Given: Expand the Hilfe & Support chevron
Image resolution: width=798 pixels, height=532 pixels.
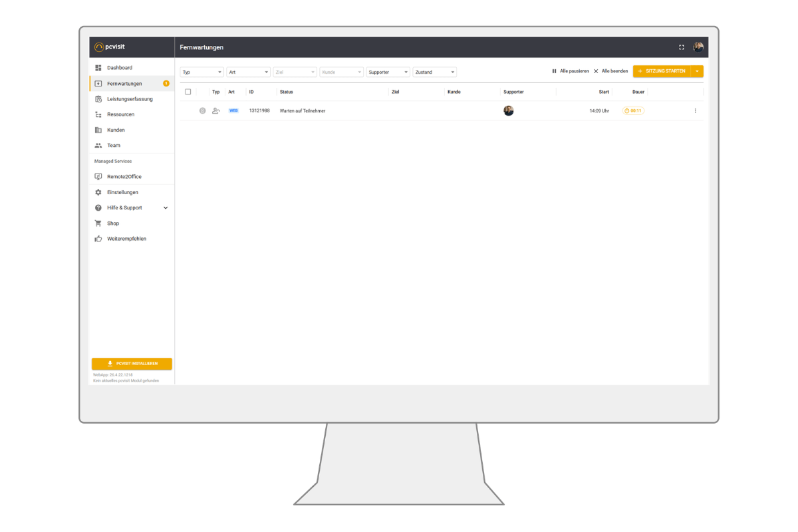Looking at the screenshot, I should coord(166,208).
